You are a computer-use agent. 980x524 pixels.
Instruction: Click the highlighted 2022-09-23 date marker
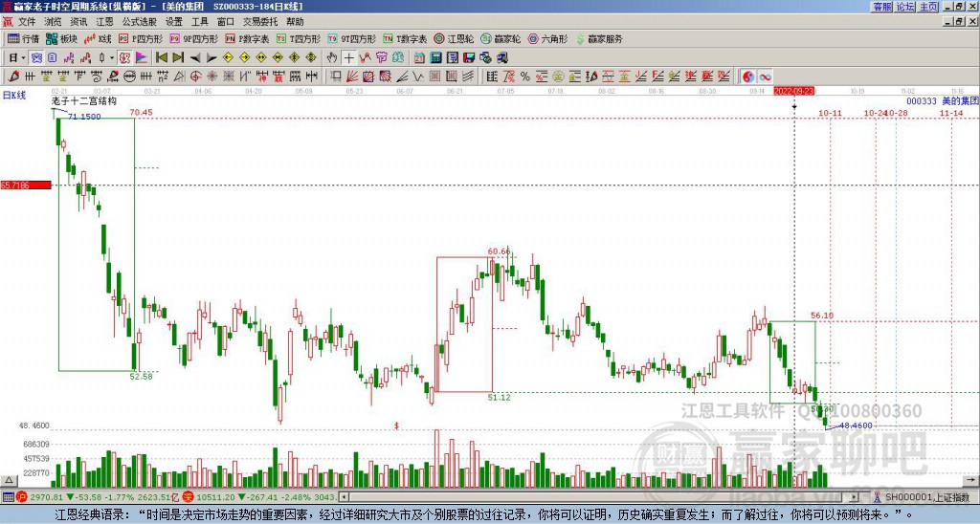(793, 91)
